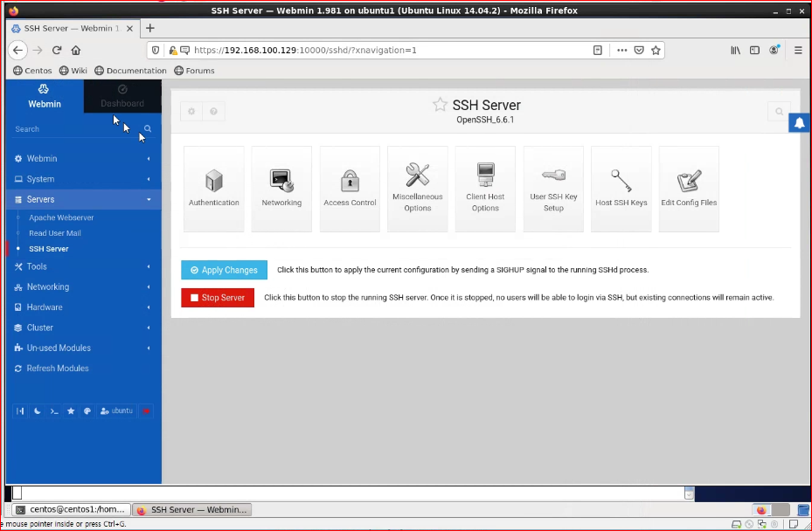Expand the Un-used Modules category
The width and height of the screenshot is (812, 531).
(84, 348)
